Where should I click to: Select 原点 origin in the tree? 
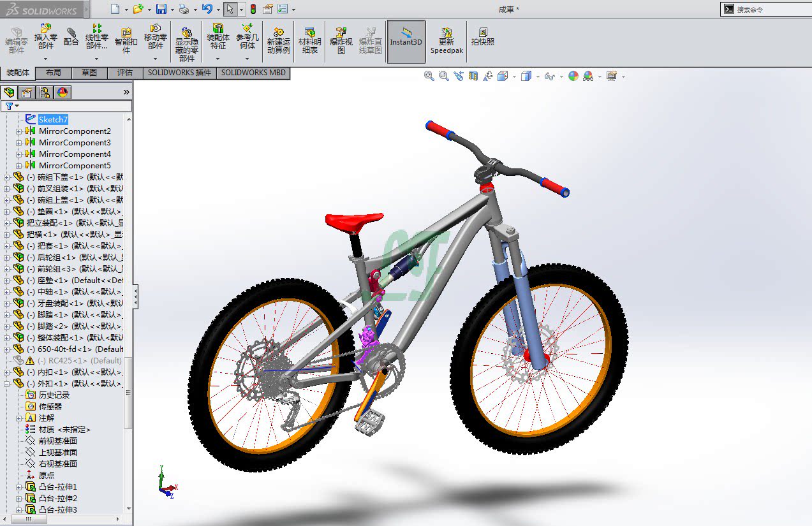point(47,476)
